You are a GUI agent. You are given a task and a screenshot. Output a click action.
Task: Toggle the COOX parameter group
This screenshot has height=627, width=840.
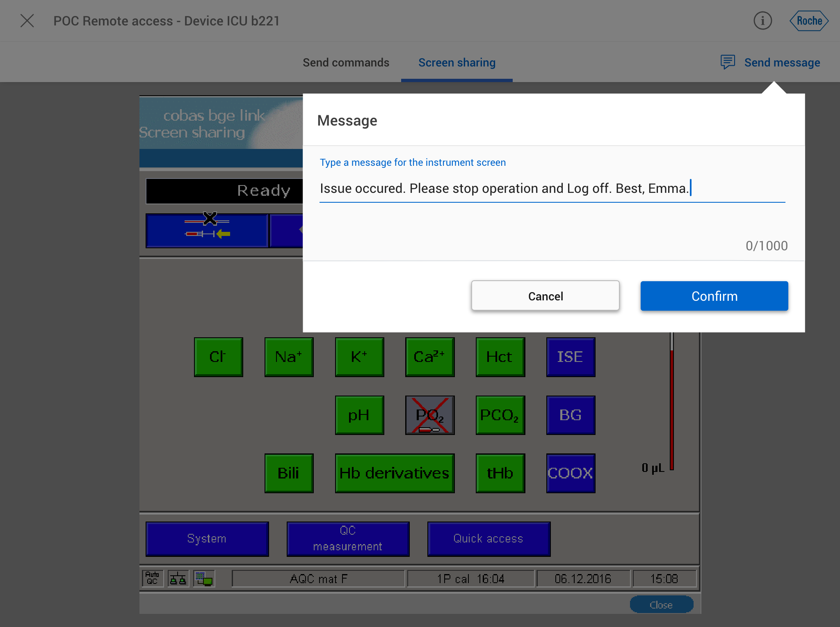pos(570,473)
